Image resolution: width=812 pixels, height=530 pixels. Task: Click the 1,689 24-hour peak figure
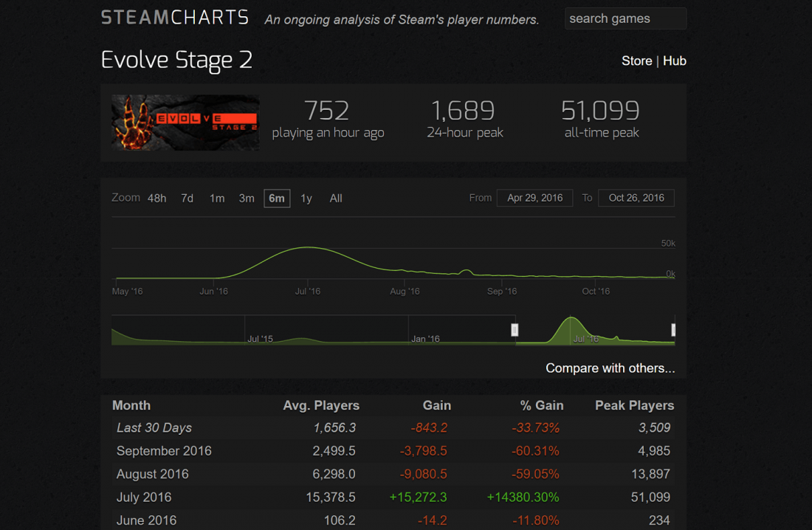464,110
